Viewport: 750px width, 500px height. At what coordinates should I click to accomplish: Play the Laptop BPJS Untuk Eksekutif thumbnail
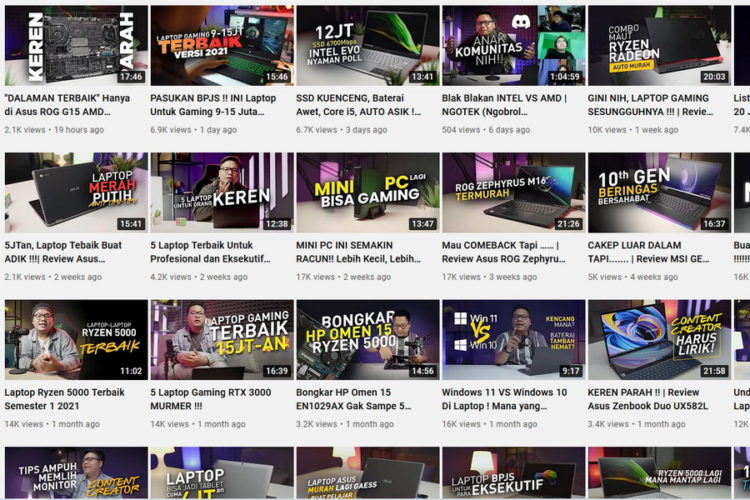pos(513,473)
